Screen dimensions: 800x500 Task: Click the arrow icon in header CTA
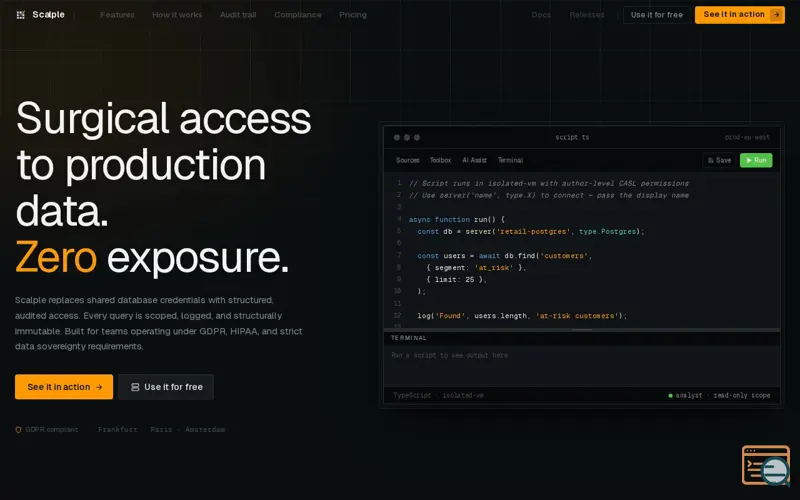pos(777,15)
